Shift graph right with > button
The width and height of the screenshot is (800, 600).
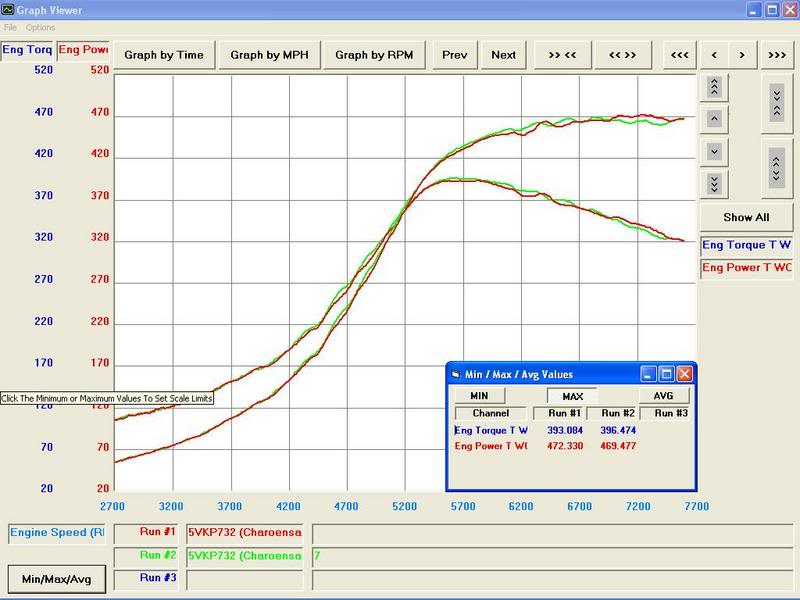(x=742, y=55)
